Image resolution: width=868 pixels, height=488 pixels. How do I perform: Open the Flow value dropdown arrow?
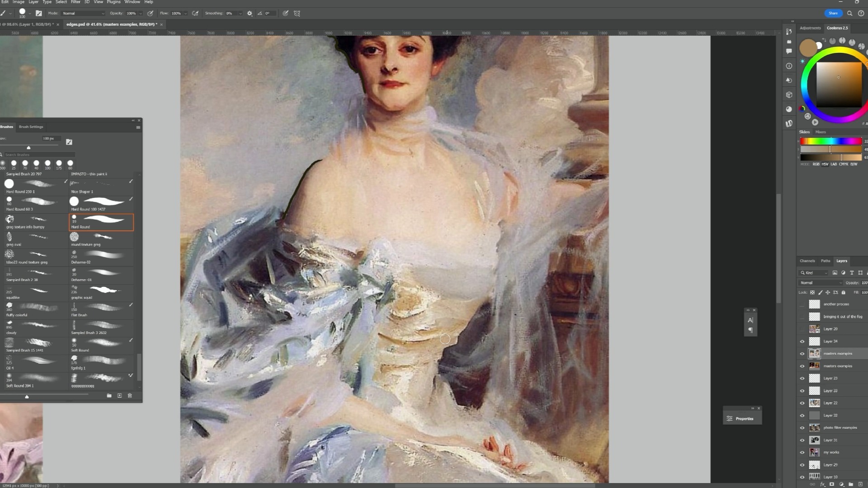(x=185, y=14)
